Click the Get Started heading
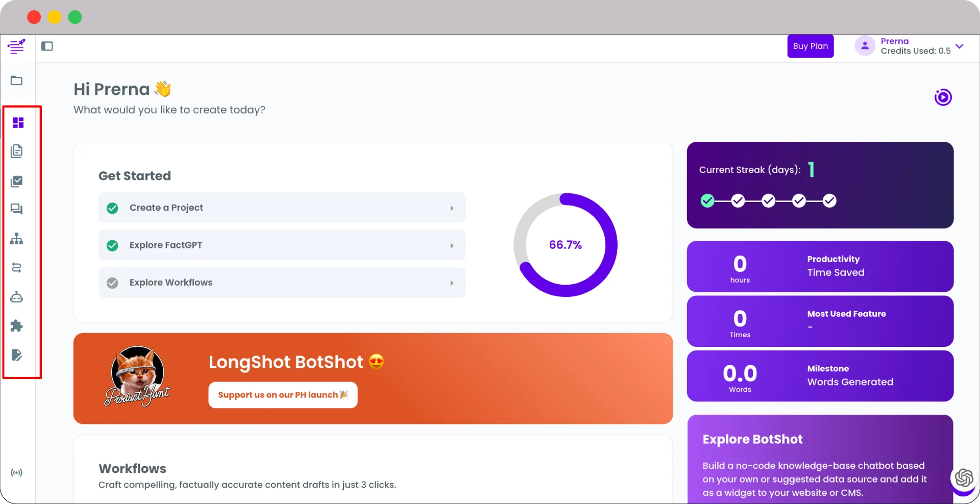This screenshot has height=504, width=980. (135, 176)
